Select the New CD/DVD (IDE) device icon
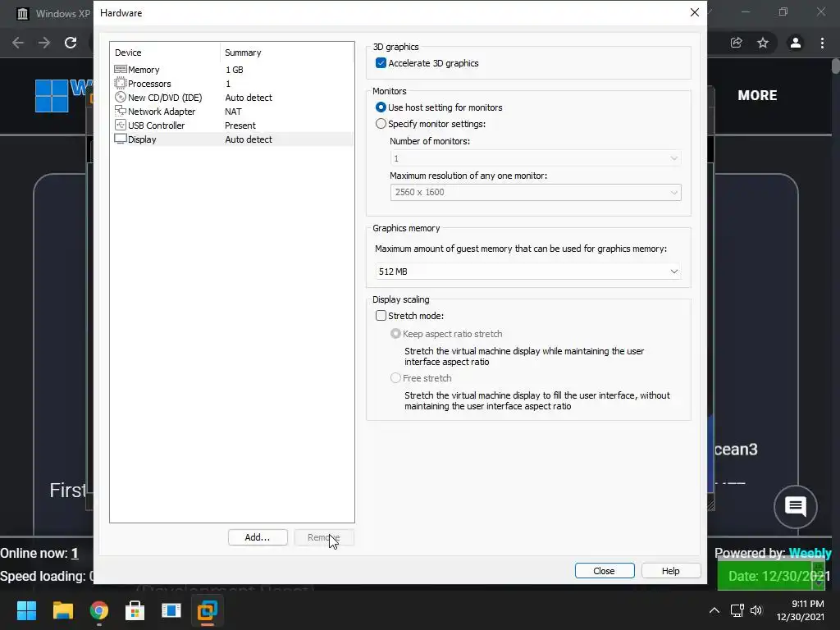 click(x=121, y=98)
